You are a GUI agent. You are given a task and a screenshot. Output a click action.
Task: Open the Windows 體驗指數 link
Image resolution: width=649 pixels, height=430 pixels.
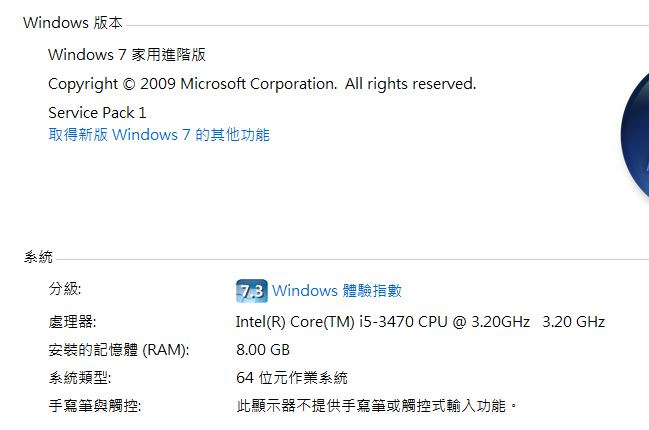[337, 291]
